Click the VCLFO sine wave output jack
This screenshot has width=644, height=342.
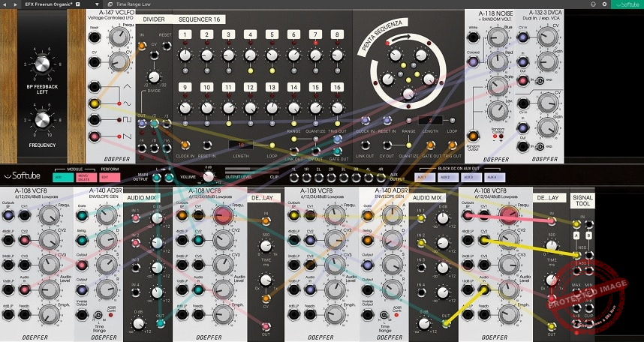pyautogui.click(x=95, y=103)
